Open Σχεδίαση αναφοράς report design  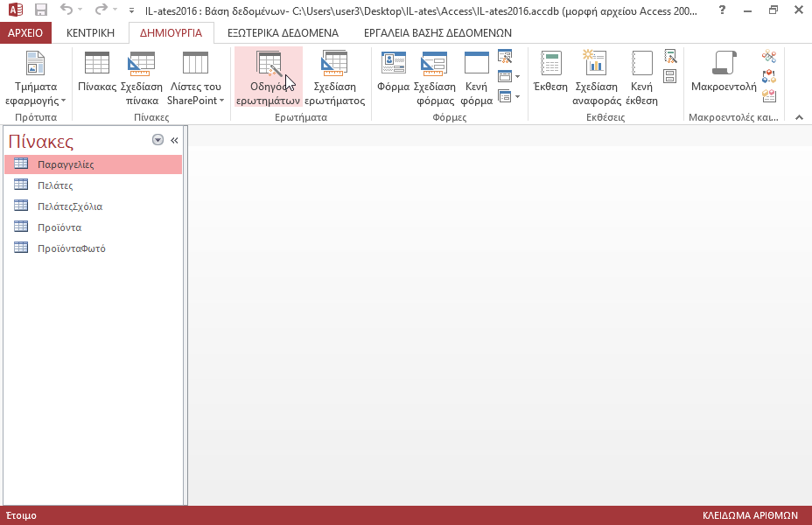pos(596,78)
